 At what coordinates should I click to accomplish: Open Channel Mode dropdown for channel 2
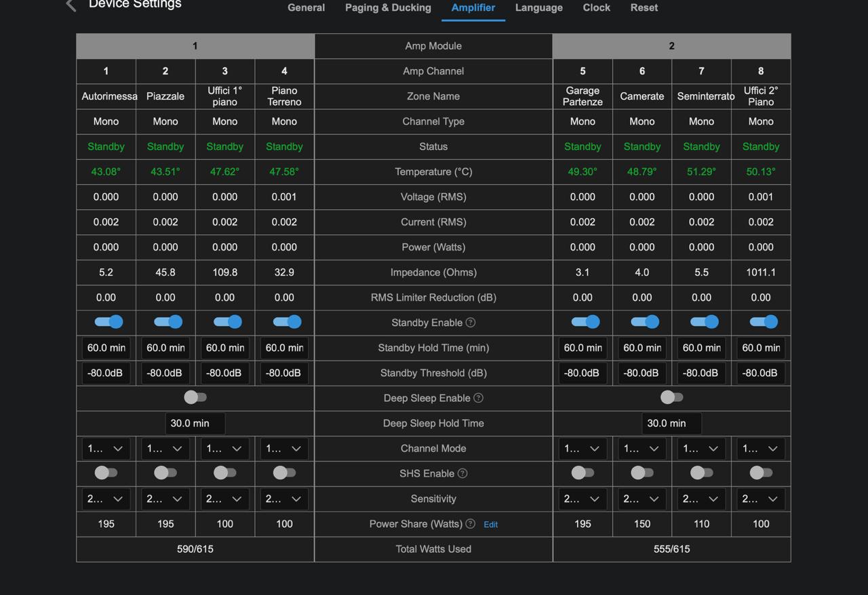[165, 449]
